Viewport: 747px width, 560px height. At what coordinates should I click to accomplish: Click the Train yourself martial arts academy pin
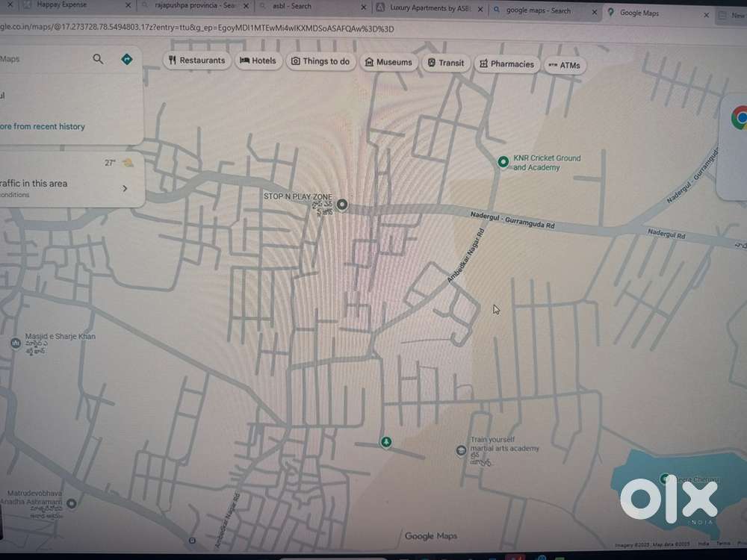tap(461, 449)
